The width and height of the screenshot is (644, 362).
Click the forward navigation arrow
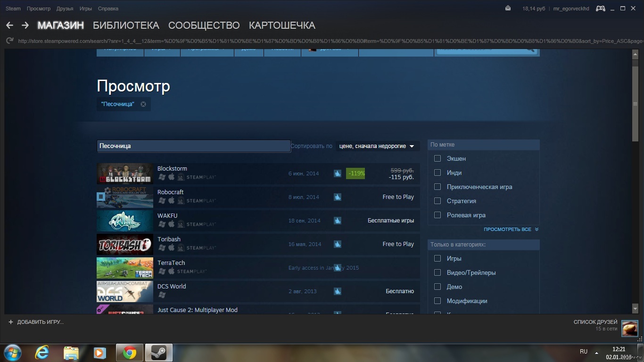pyautogui.click(x=25, y=25)
